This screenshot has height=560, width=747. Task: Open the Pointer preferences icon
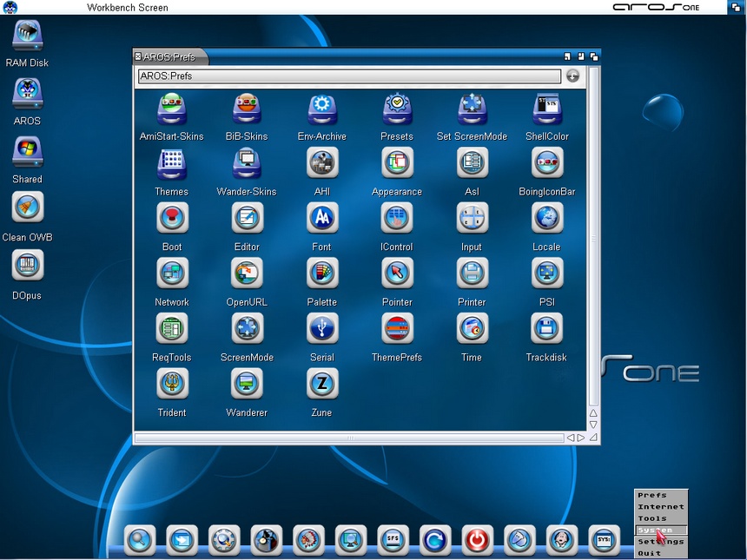click(x=397, y=273)
